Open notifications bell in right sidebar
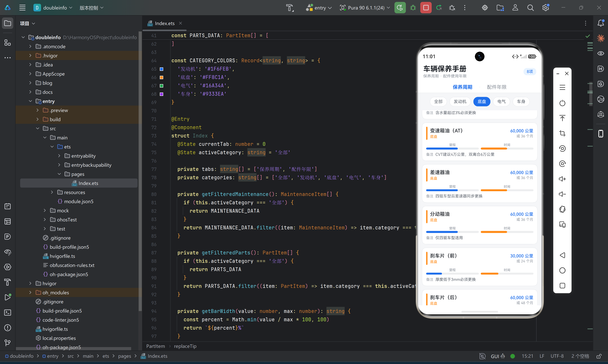 (600, 23)
